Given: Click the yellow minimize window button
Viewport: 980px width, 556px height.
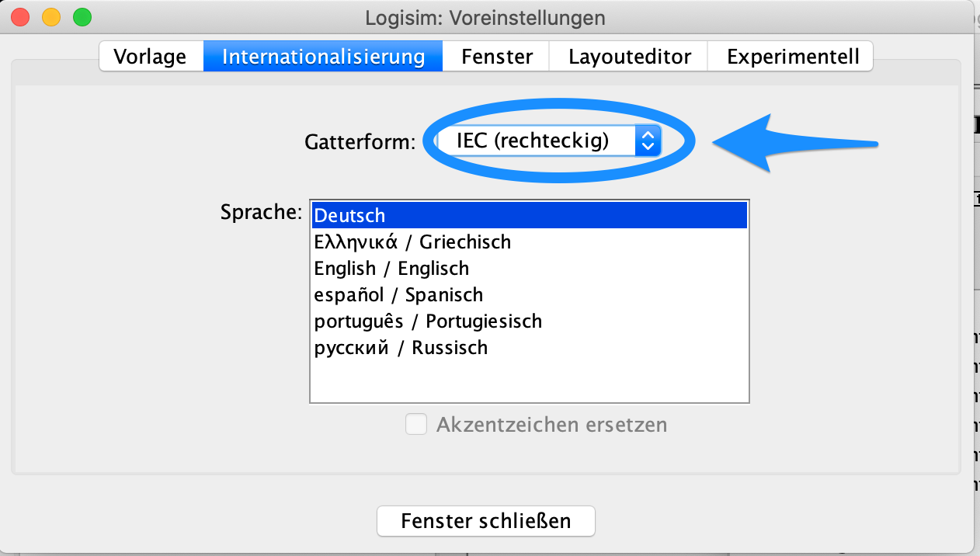Looking at the screenshot, I should tap(51, 16).
